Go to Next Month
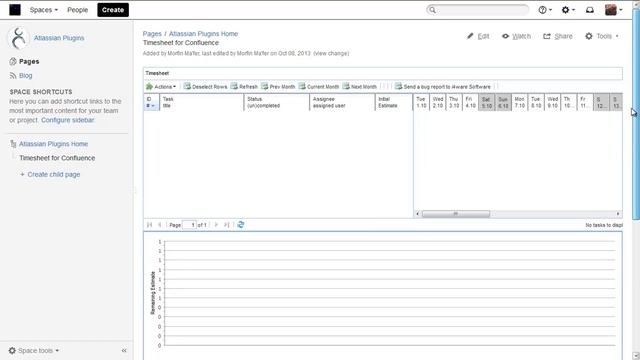 360,87
